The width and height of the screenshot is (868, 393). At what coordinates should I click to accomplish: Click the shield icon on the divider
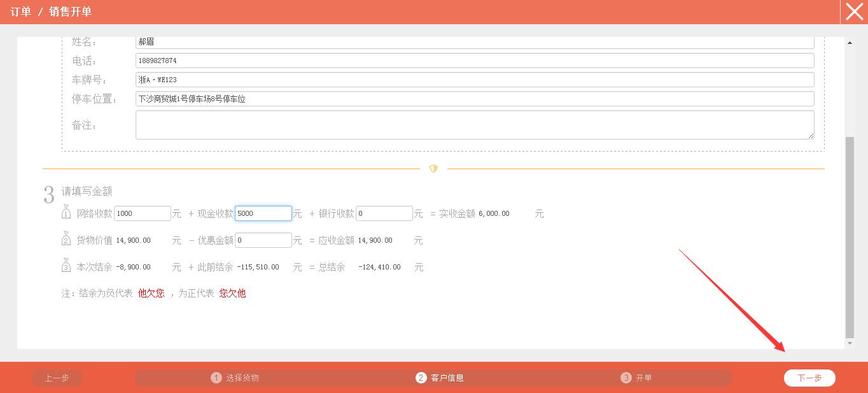tap(433, 169)
